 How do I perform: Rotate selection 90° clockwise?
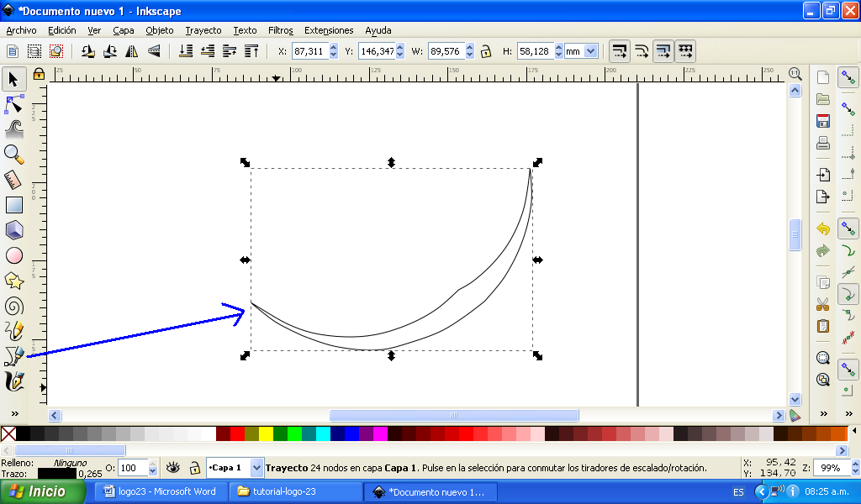pos(110,51)
